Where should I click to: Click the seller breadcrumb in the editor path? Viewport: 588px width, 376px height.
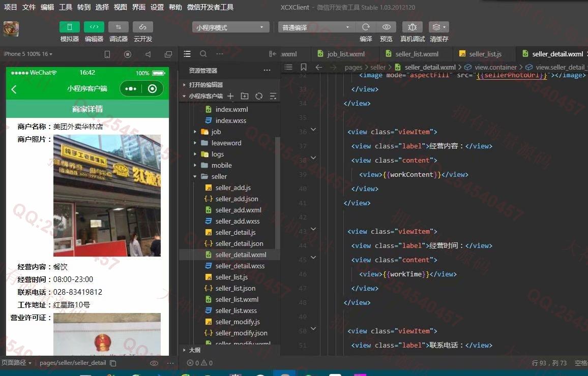pos(377,68)
